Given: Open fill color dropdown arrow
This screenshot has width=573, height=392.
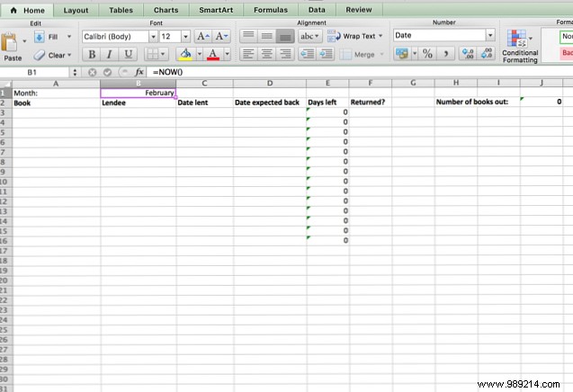Looking at the screenshot, I should pyautogui.click(x=200, y=55).
